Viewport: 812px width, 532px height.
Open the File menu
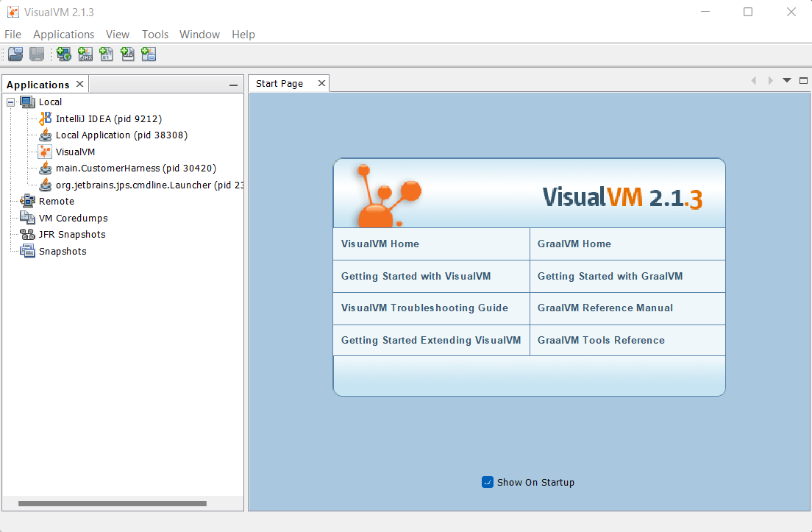pyautogui.click(x=13, y=35)
